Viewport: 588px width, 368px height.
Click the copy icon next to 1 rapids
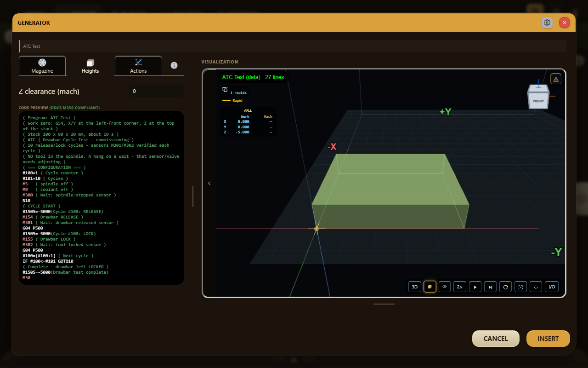225,90
